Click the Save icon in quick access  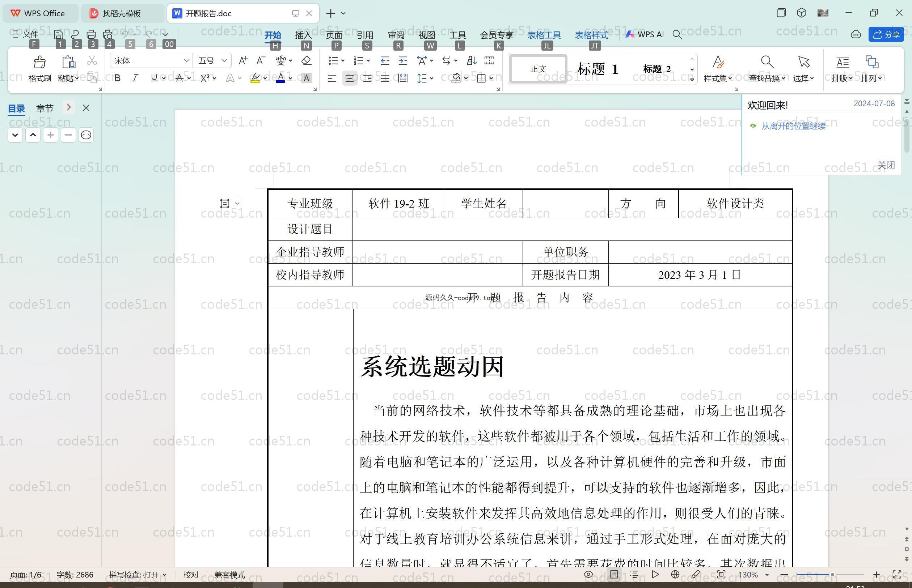59,34
